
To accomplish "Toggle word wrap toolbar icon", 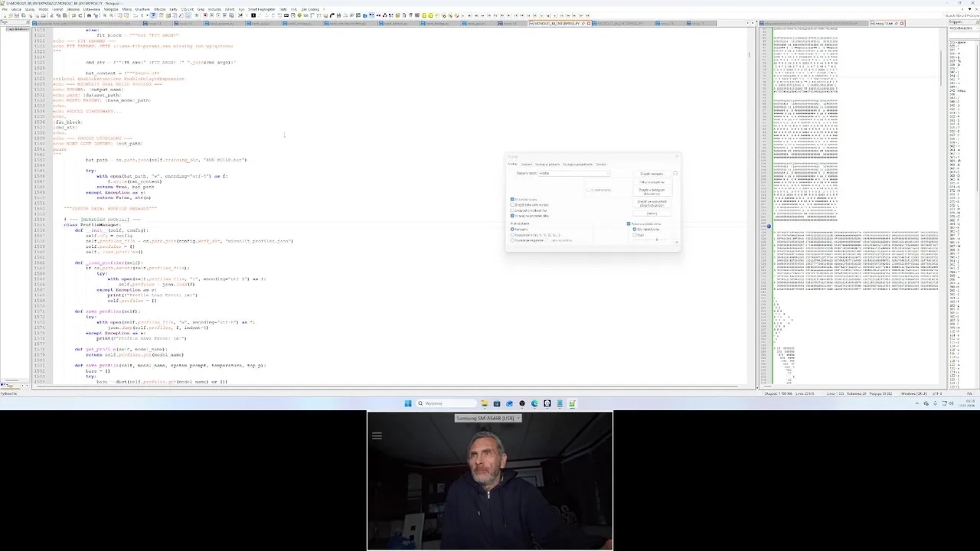I will coord(135,15).
